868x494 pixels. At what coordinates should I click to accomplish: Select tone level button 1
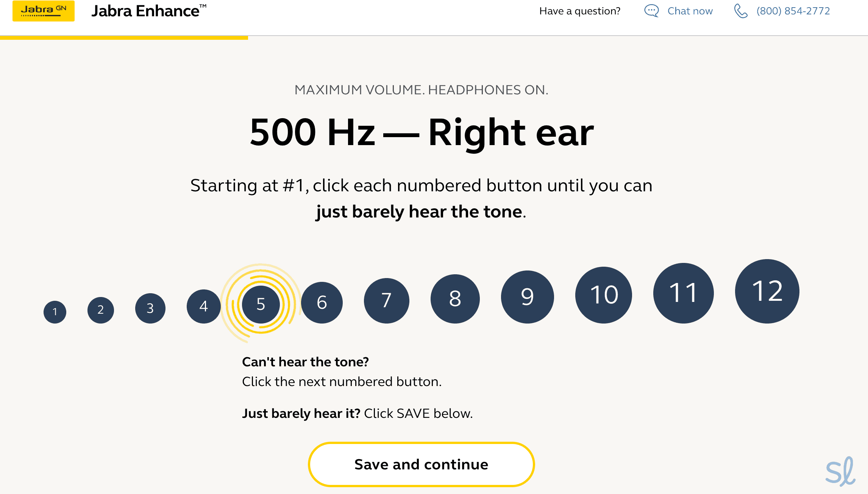coord(55,312)
